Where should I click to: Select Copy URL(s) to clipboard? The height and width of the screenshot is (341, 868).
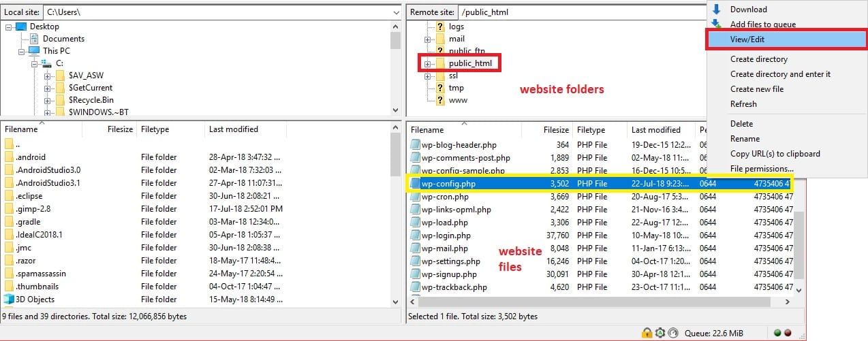(x=775, y=154)
